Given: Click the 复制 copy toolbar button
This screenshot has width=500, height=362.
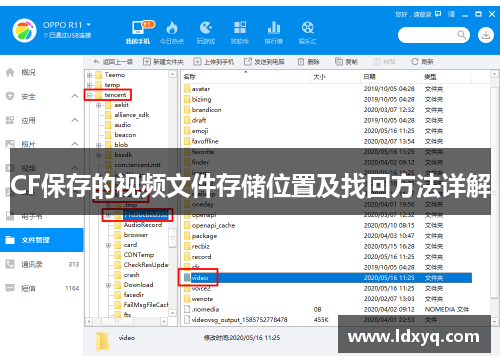Looking at the screenshot, I should [346, 62].
